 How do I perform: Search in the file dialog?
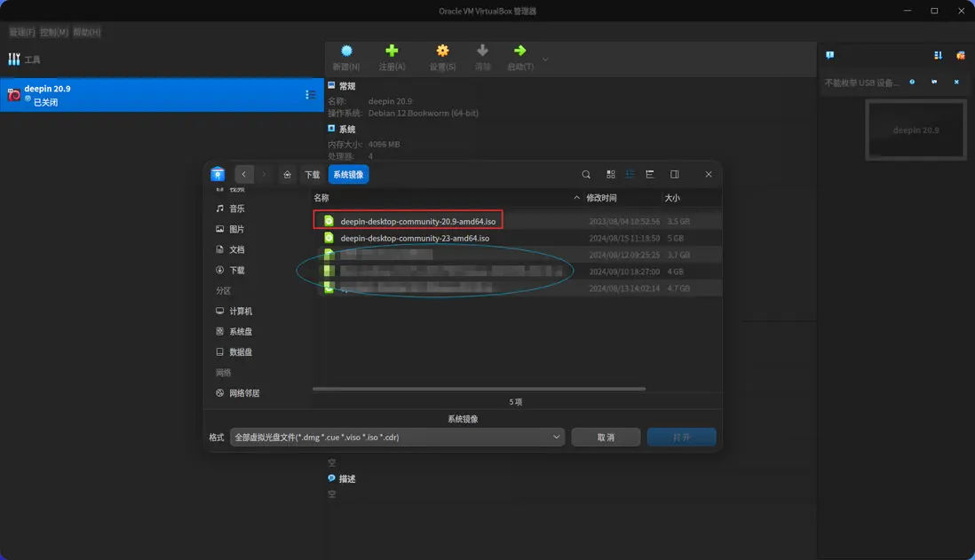(x=586, y=175)
